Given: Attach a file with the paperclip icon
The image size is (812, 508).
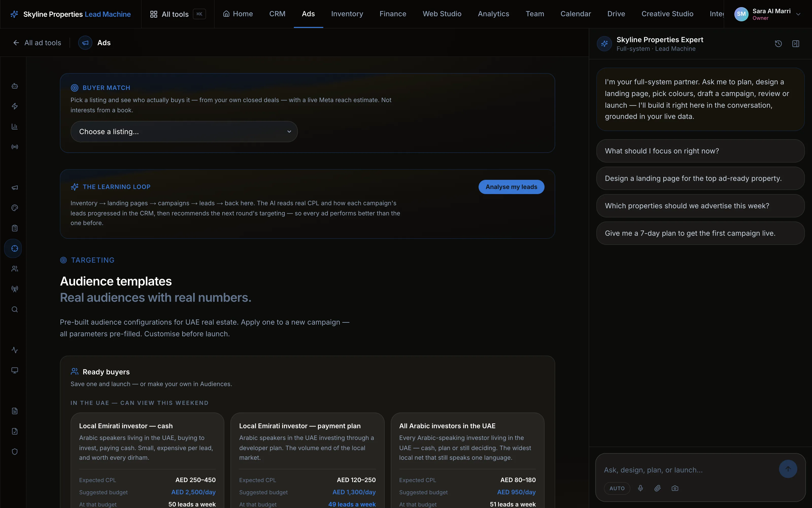Looking at the screenshot, I should click(657, 488).
